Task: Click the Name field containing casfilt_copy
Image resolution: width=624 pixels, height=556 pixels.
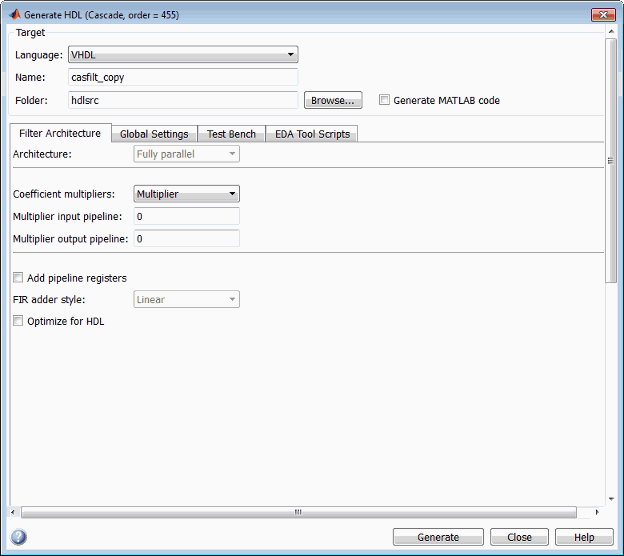Action: (183, 77)
